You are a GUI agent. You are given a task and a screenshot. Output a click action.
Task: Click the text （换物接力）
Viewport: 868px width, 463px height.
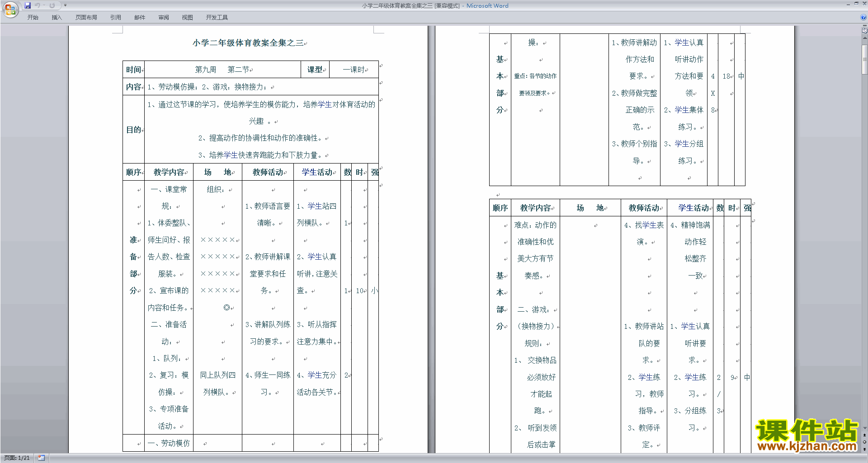535,326
